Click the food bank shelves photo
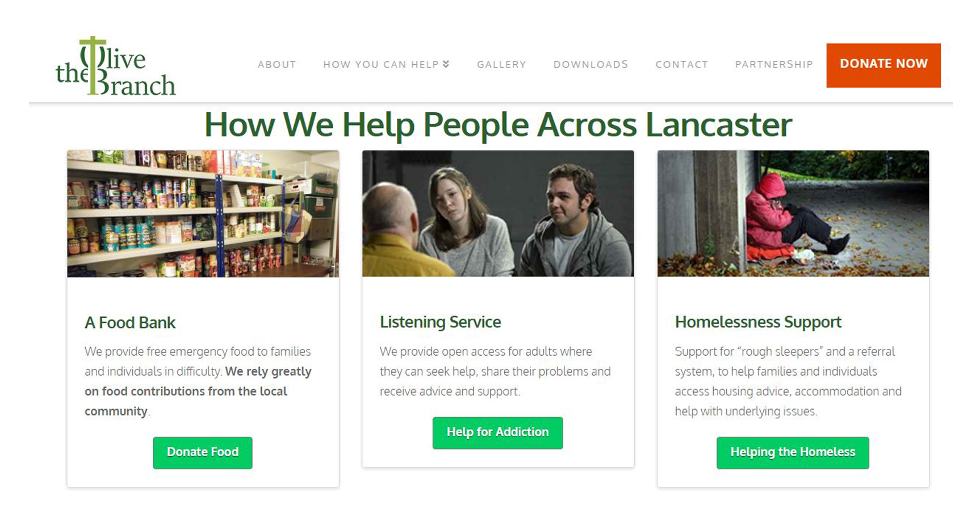Viewport: 980px width, 525px height. pos(203,214)
